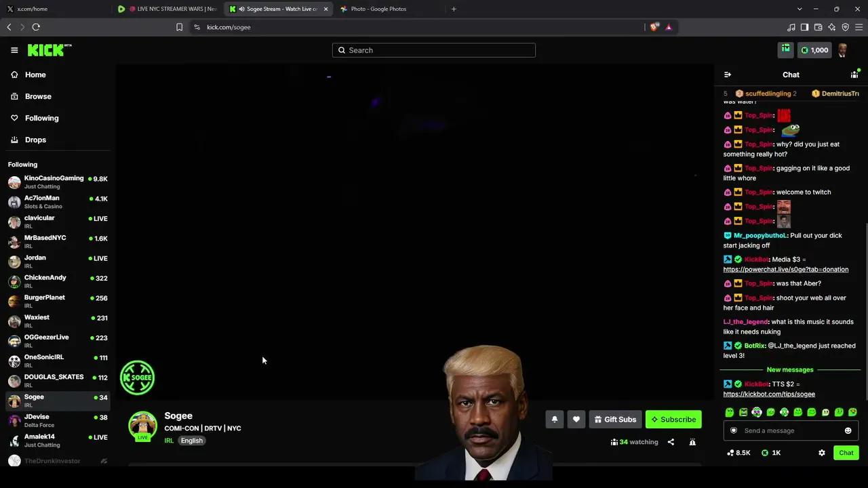
Task: Open the kickbot.com tips link
Action: [x=769, y=394]
